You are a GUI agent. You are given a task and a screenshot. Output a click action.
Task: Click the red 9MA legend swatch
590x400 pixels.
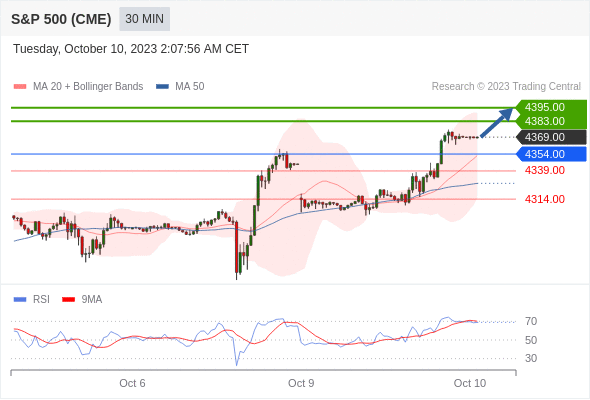[68, 300]
